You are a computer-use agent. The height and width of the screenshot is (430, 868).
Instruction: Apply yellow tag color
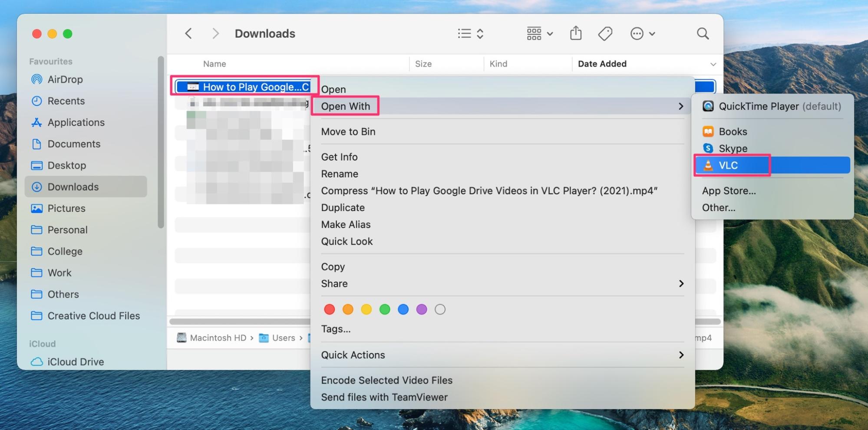[x=366, y=309]
